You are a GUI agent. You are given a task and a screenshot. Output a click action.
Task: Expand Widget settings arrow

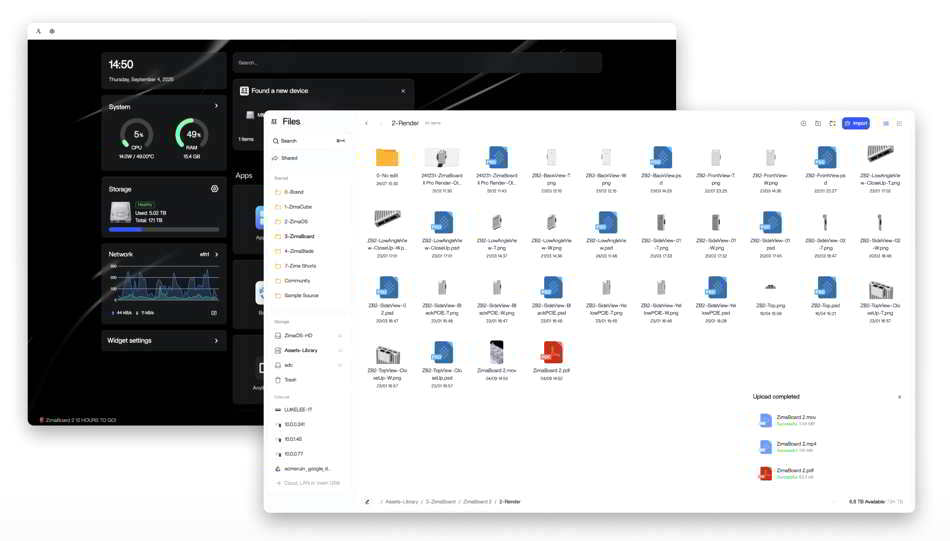pyautogui.click(x=216, y=341)
